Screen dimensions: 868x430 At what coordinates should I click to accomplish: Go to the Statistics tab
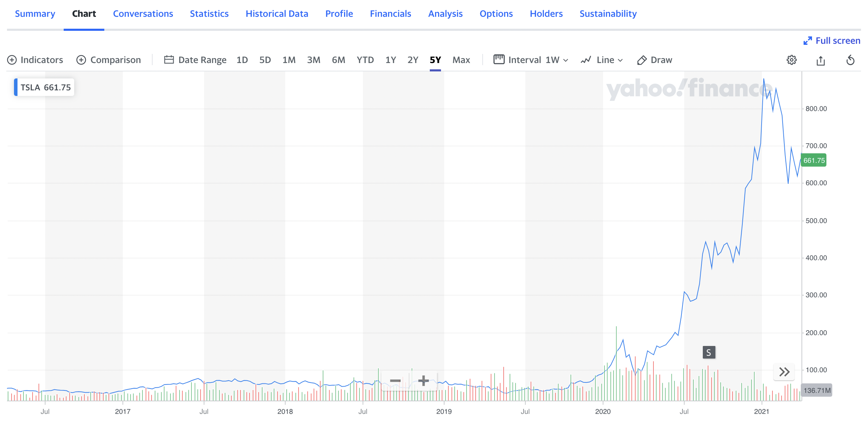[209, 14]
